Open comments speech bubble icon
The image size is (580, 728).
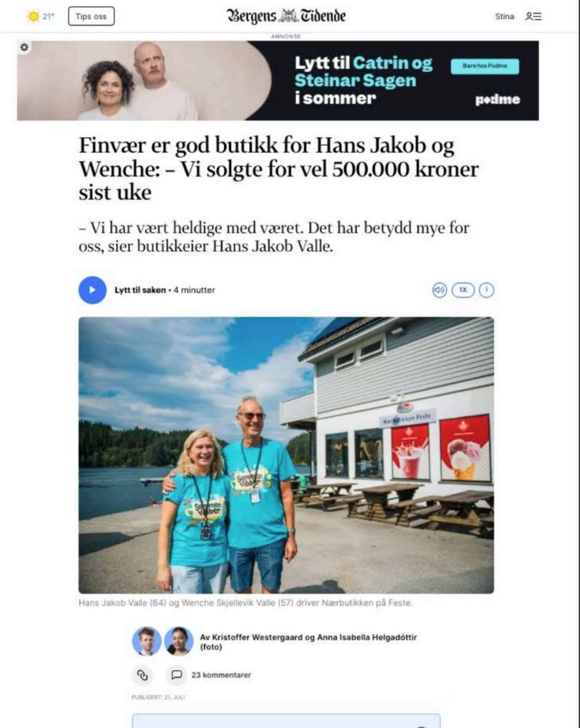176,675
